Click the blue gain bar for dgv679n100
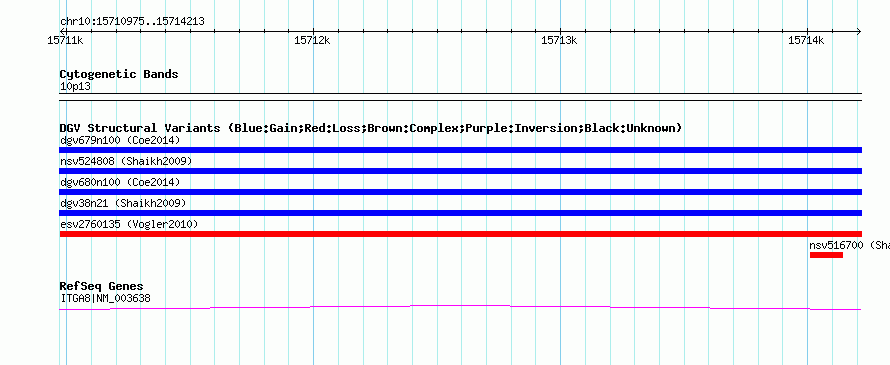This screenshot has height=365, width=890. click(x=460, y=150)
